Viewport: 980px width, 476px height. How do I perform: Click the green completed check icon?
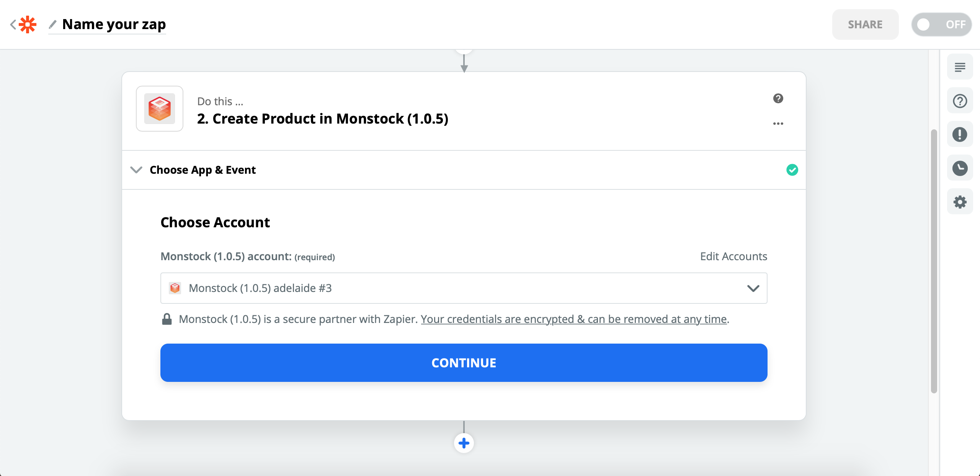click(792, 170)
